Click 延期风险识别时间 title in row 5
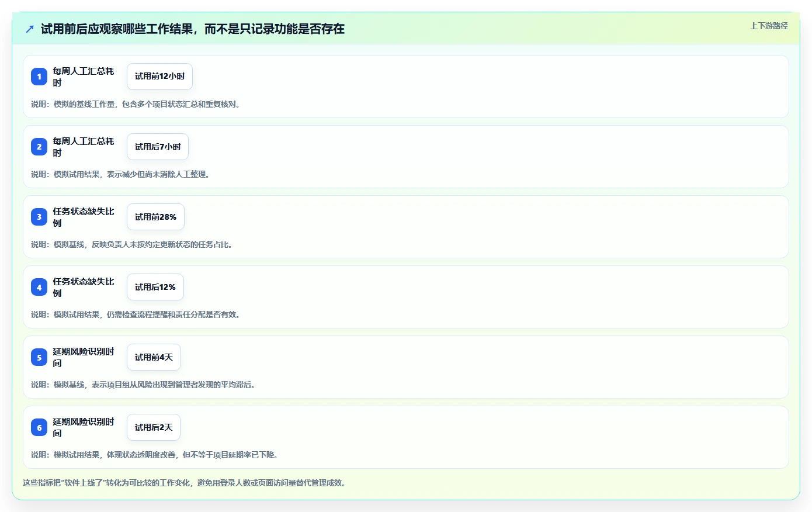 [84, 357]
